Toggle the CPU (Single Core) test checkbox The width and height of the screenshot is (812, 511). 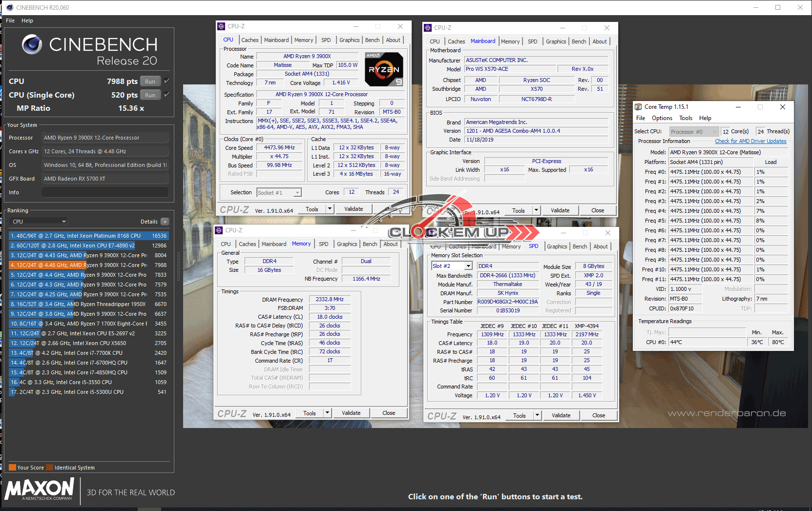pos(167,95)
